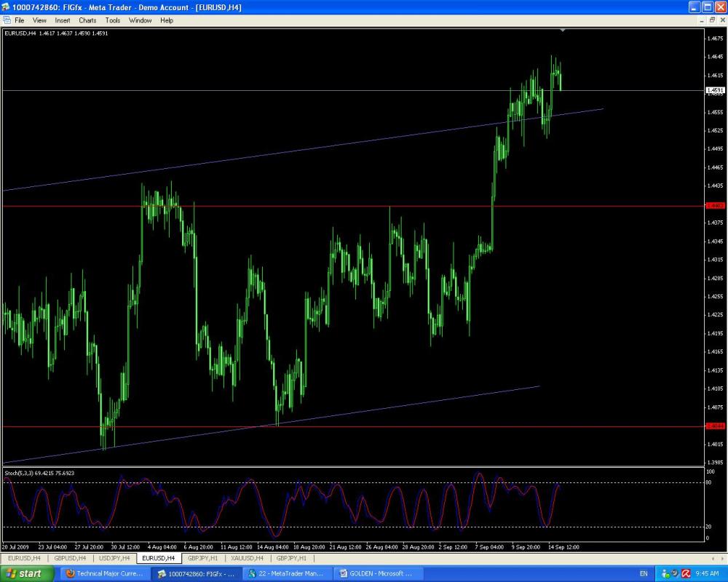Minimize the inner chart window
This screenshot has width=728, height=582.
click(x=702, y=20)
